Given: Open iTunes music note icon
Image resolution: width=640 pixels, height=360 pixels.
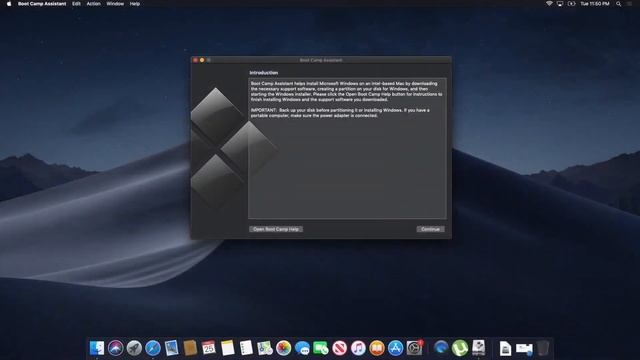Looking at the screenshot, I should click(x=358, y=348).
